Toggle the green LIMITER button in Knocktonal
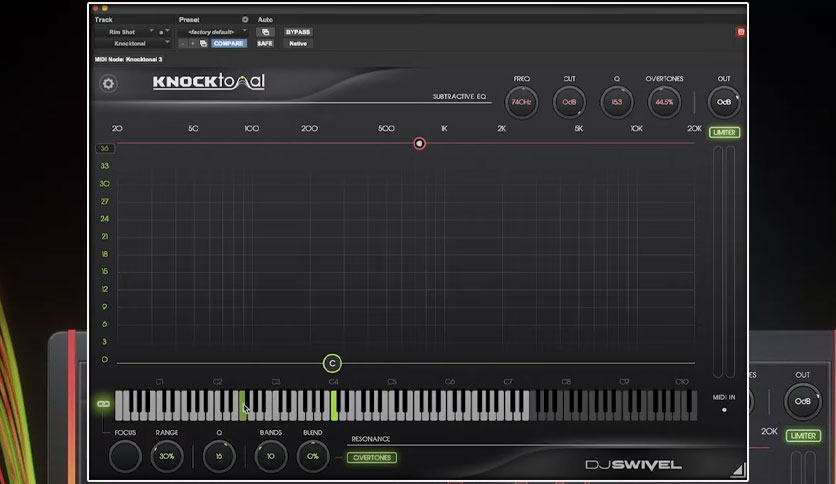Viewport: 836px width, 484px height. [x=724, y=132]
